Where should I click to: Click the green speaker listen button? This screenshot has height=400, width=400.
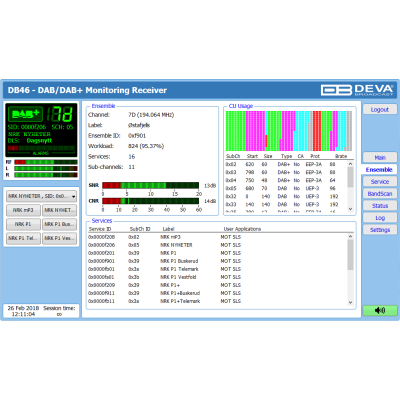[x=380, y=310]
